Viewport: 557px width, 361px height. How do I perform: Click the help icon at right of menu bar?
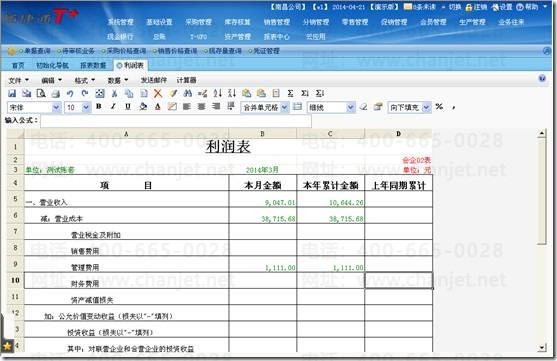(542, 79)
